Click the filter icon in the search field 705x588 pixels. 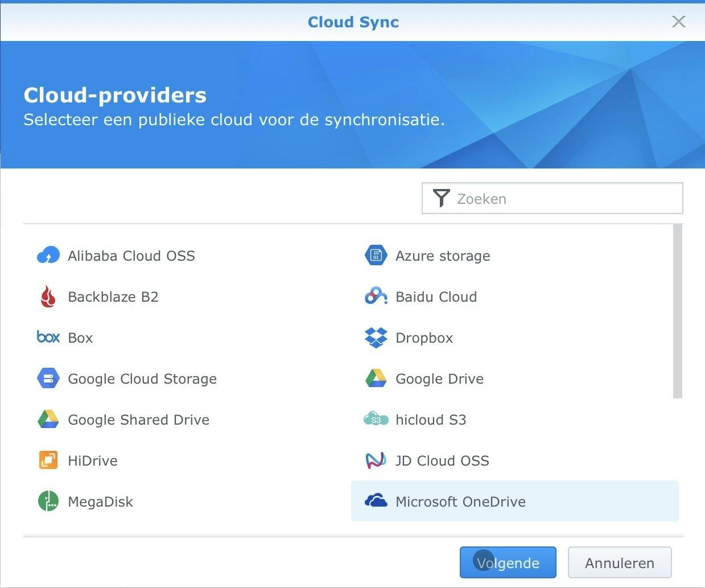(442, 198)
